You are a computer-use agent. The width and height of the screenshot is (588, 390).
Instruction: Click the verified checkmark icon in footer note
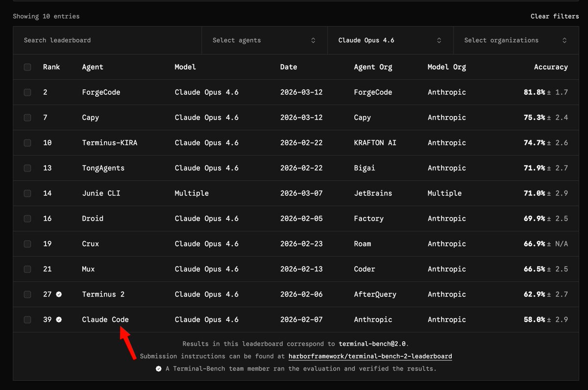tap(158, 368)
